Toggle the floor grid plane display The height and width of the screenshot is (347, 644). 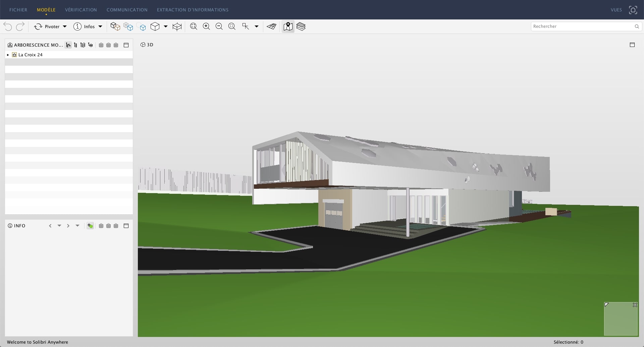271,26
